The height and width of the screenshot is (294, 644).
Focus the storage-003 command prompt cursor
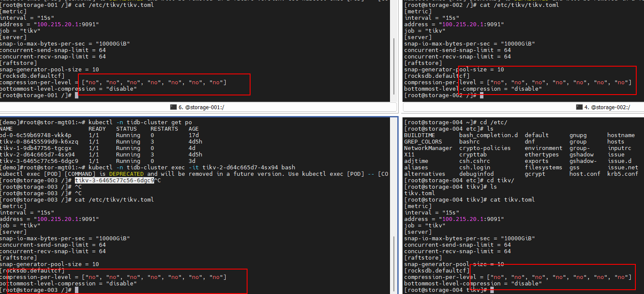[77, 290]
